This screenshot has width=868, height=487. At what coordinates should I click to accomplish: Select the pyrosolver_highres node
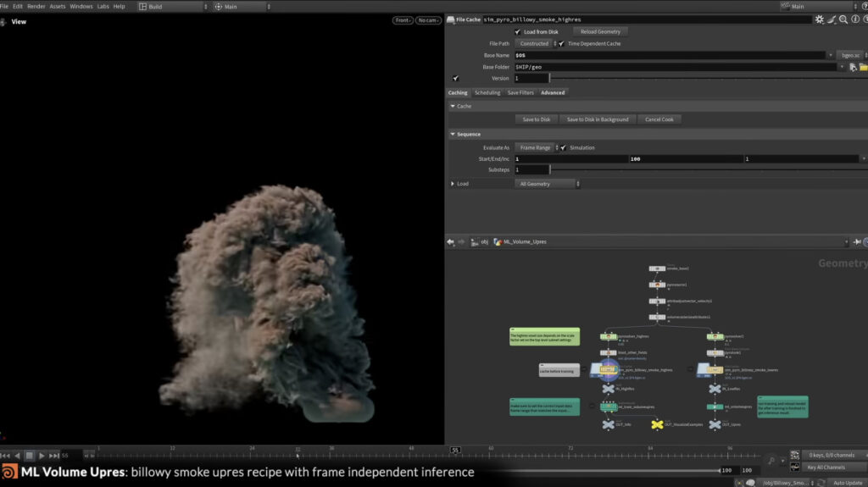tap(609, 336)
